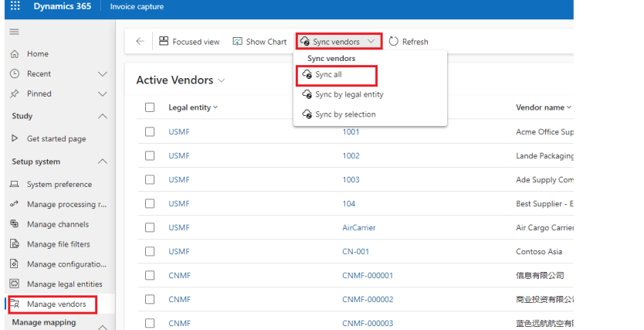
Task: Collapse the hamburger navigation menu
Action: point(14,32)
